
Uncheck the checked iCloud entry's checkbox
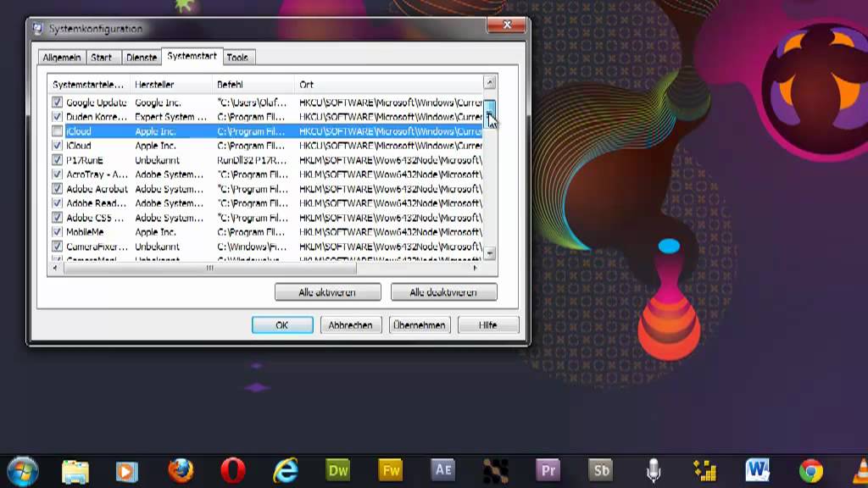coord(57,146)
